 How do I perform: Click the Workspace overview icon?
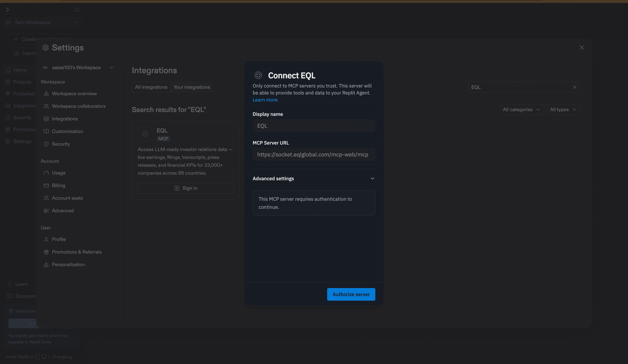[46, 94]
